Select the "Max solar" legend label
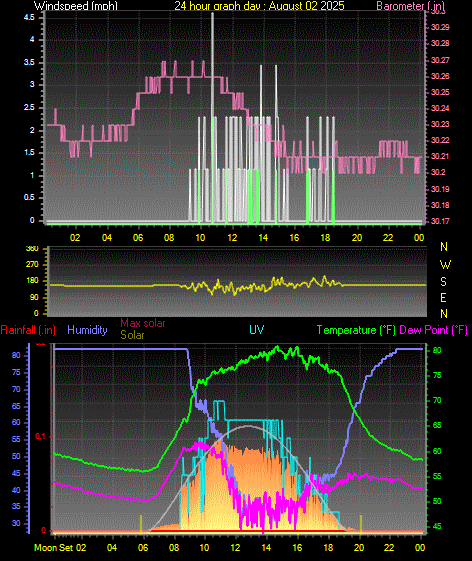472x561 pixels. tap(143, 323)
